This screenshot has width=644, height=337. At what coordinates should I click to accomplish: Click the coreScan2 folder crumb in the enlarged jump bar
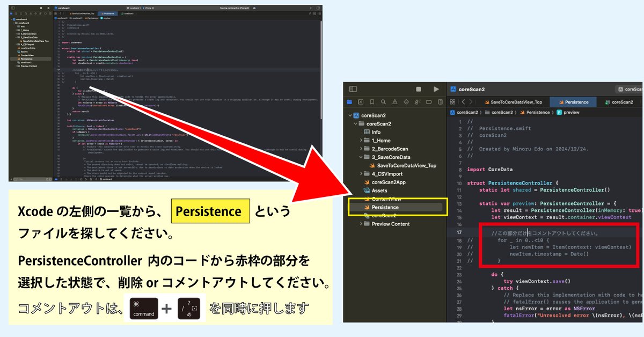coord(499,112)
